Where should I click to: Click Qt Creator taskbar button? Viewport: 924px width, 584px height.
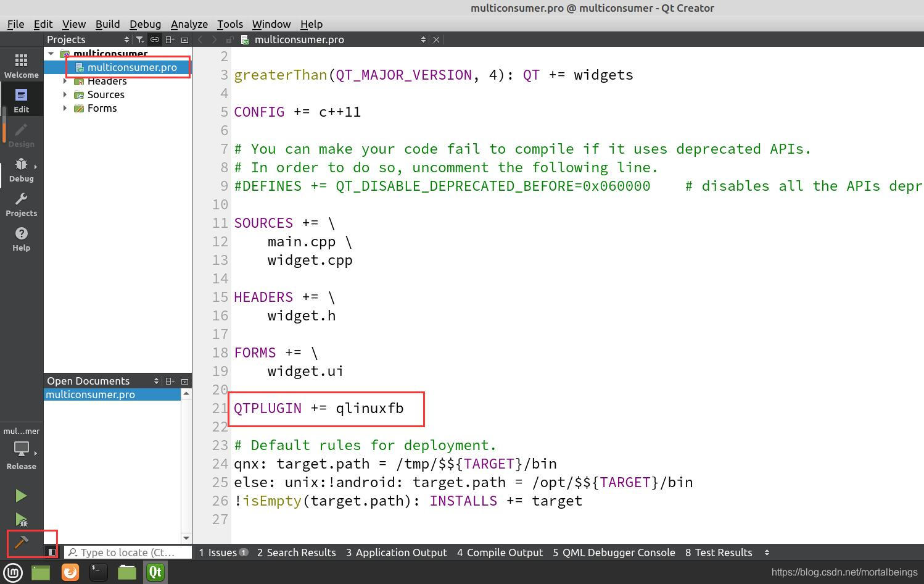[x=155, y=572]
